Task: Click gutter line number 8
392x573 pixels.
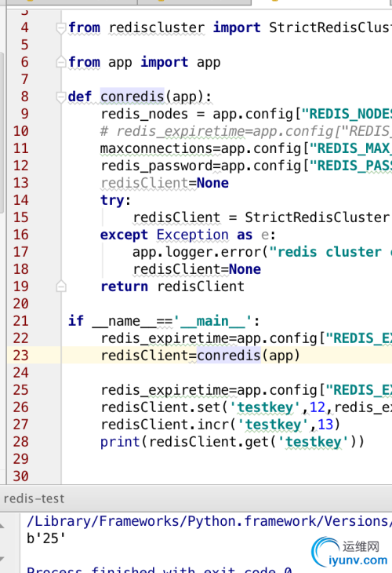Action: [x=24, y=97]
